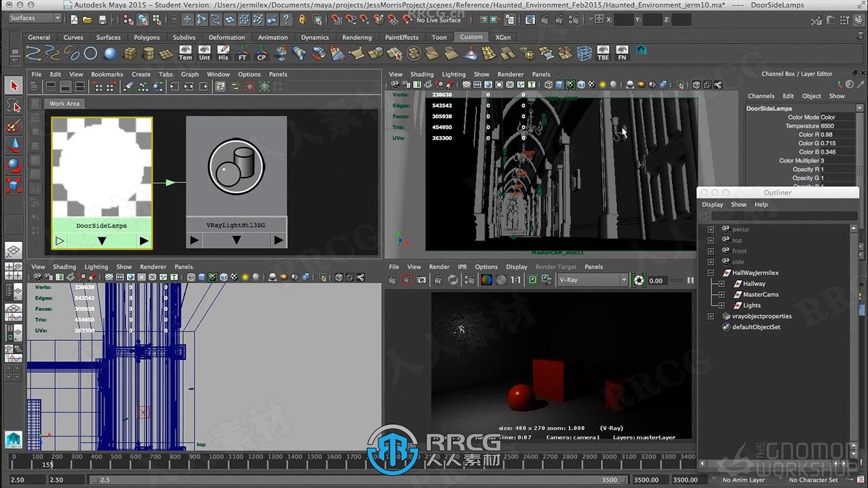Expand the Hallway group in Outliner
This screenshot has height=488, width=868.
[x=722, y=284]
